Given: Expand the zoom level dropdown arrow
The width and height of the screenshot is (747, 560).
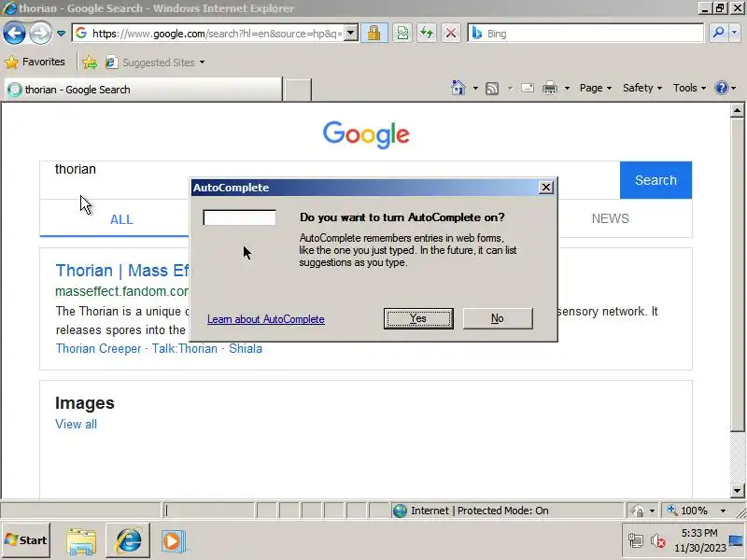Looking at the screenshot, I should (723, 511).
